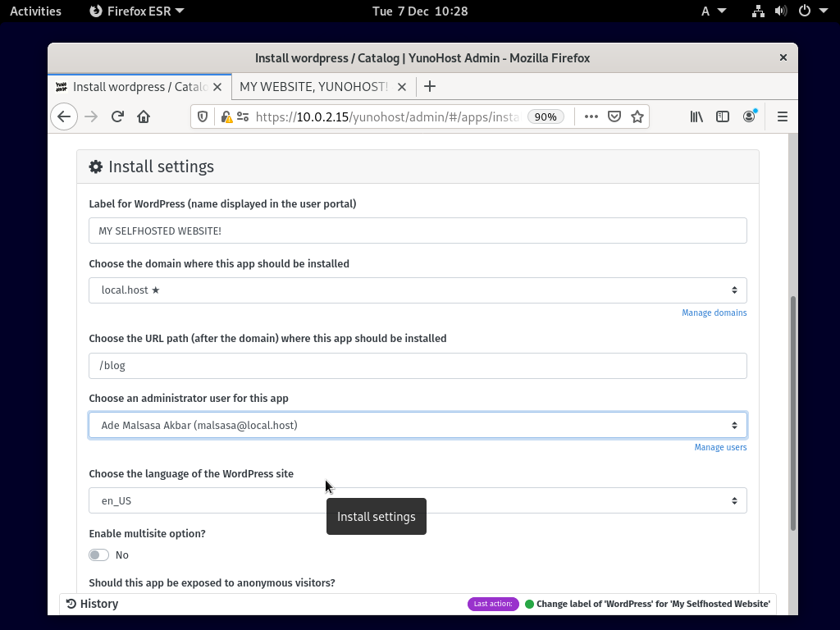The image size is (840, 630).
Task: Open the Firefox home page icon
Action: tap(144, 116)
